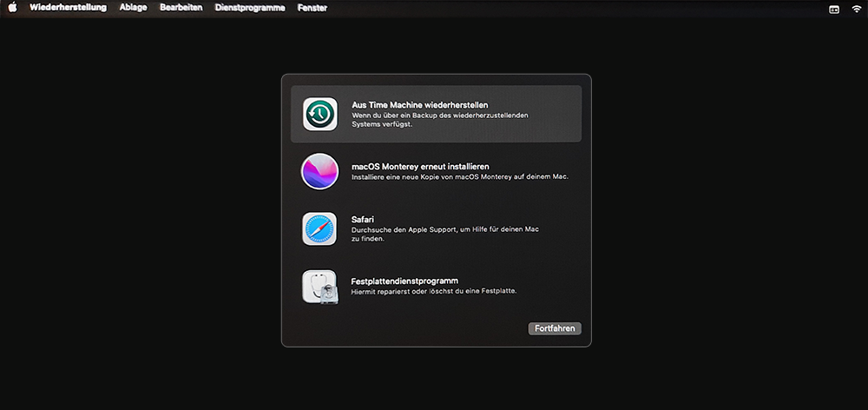This screenshot has width=868, height=410.
Task: Click the Safari compass icon
Action: [x=319, y=228]
